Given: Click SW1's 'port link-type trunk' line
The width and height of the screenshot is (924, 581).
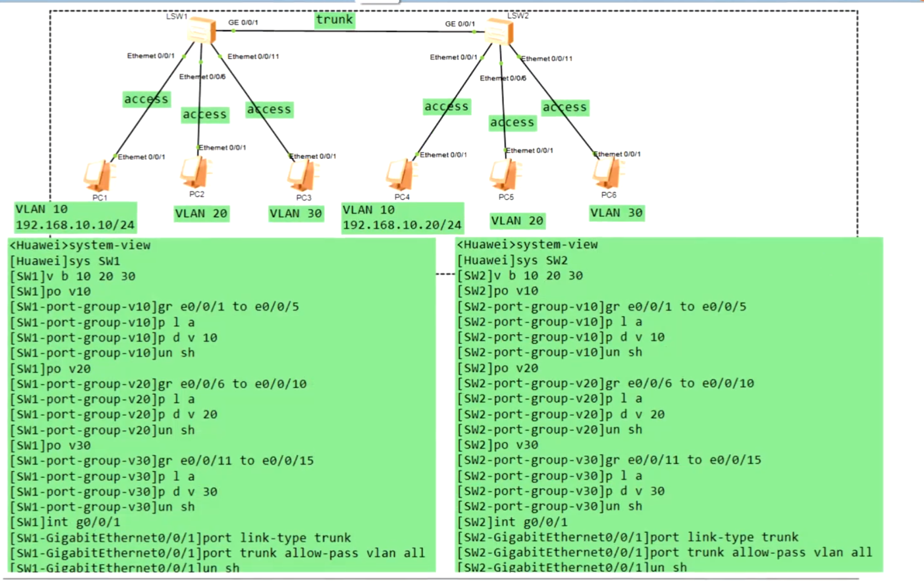Looking at the screenshot, I should tap(180, 538).
